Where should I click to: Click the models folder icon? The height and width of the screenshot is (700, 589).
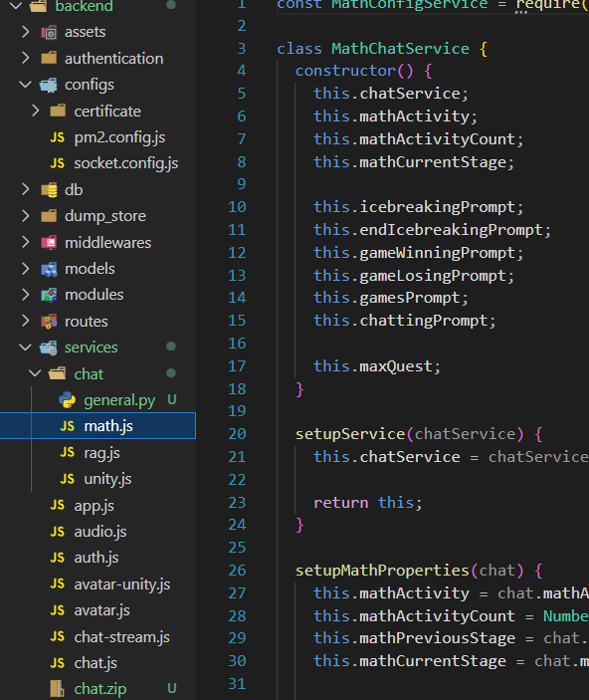tap(49, 269)
